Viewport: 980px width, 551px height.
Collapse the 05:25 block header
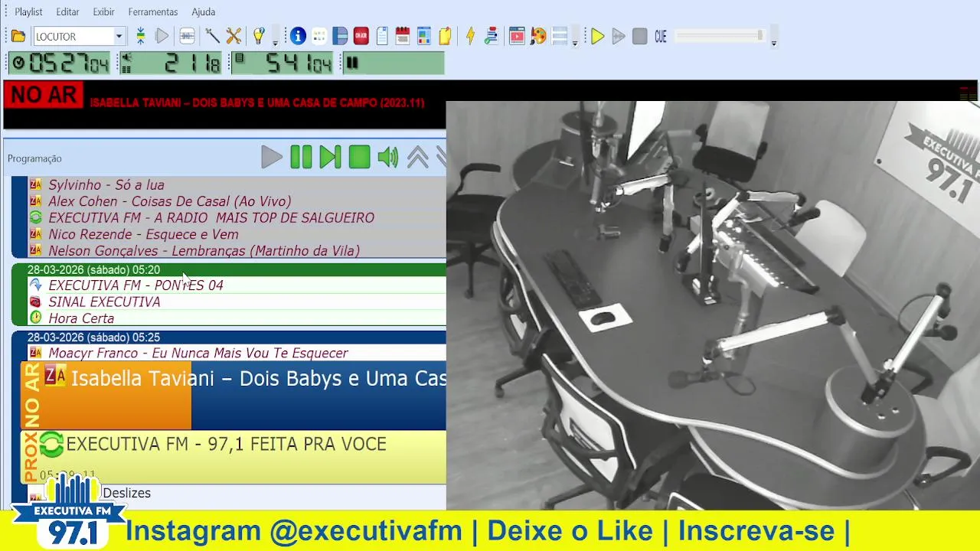pos(230,337)
